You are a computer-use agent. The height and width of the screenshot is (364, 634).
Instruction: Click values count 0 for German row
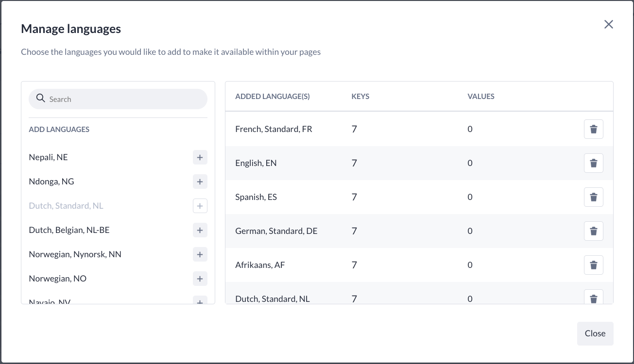[x=470, y=231]
